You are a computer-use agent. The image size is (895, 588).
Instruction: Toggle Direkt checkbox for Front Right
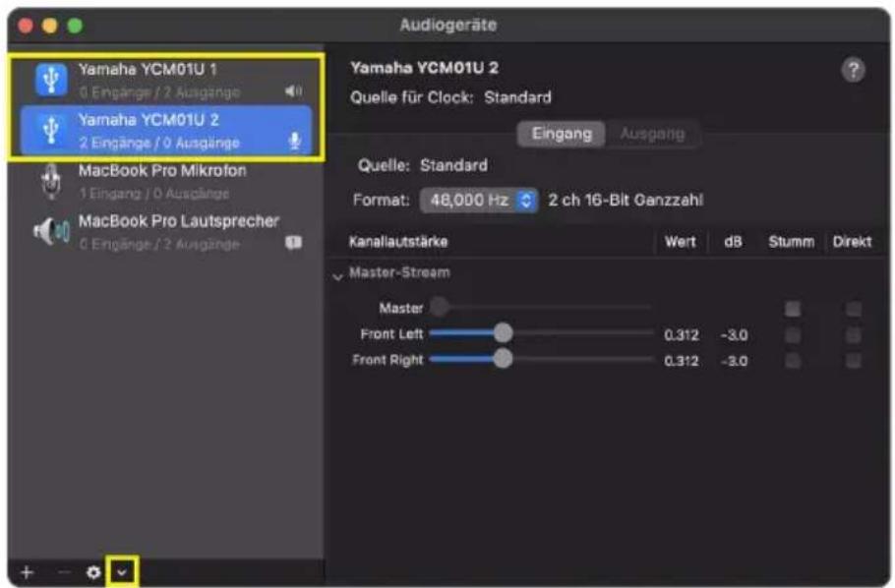(x=854, y=361)
